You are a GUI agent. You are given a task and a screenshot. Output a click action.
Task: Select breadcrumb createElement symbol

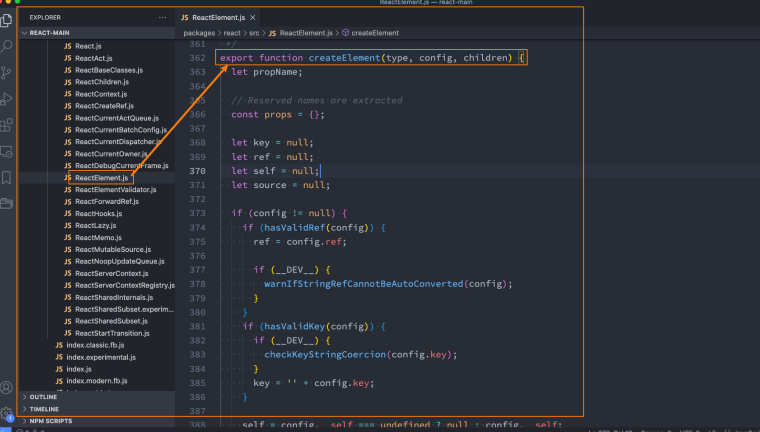pyautogui.click(x=370, y=33)
